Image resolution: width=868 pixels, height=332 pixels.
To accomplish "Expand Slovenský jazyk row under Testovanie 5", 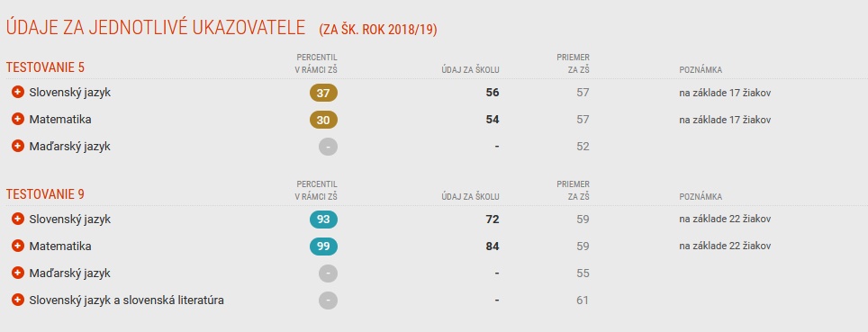I will click(18, 92).
